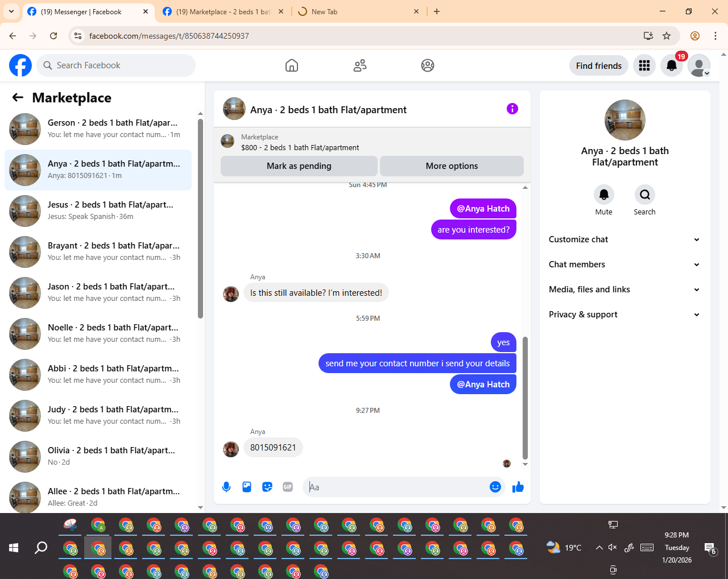Record a voice clip with microphone icon
Viewport: 728px width, 579px height.
pos(226,487)
